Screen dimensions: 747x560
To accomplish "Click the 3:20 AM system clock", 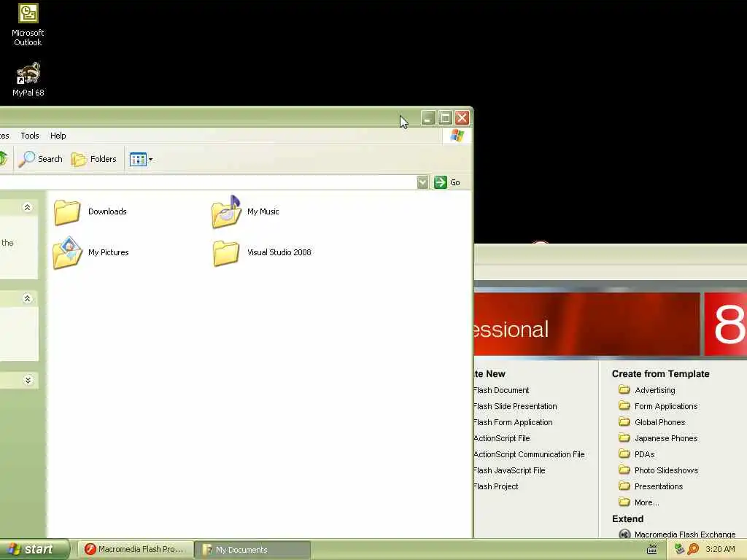I will pos(720,550).
